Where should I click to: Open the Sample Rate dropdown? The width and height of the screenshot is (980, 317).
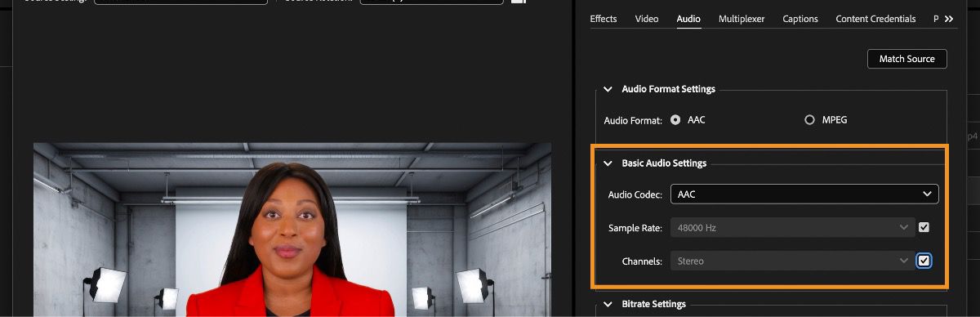pos(792,228)
